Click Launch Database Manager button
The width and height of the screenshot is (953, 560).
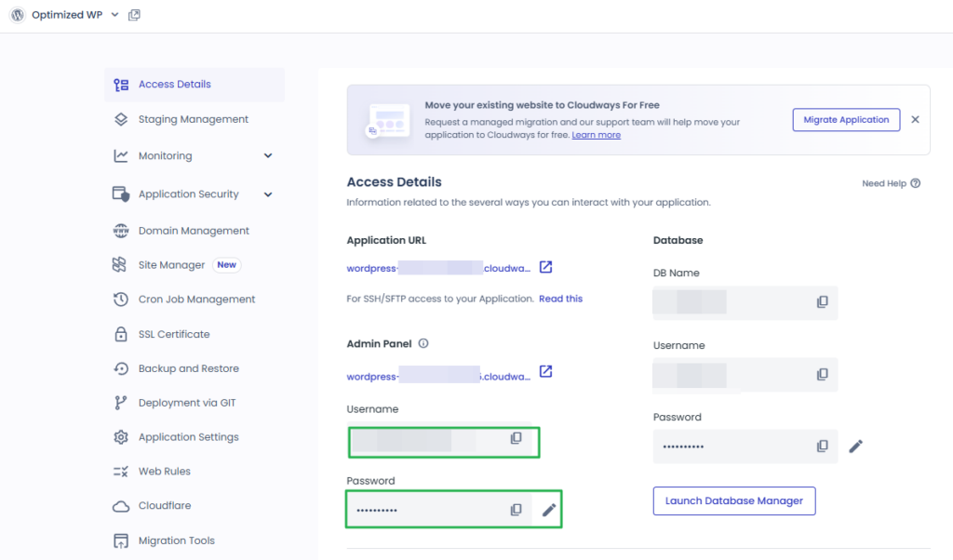[734, 501]
